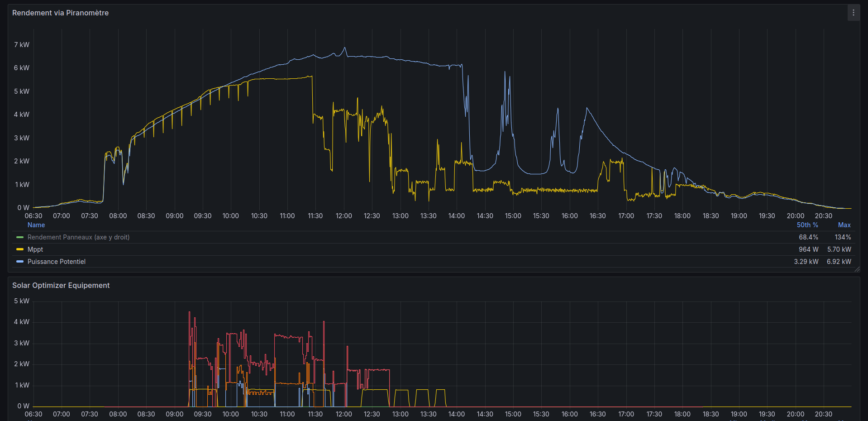Click the tall red spike near 11:30 in Solar Optimizer
868x421 pixels.
pyautogui.click(x=324, y=322)
